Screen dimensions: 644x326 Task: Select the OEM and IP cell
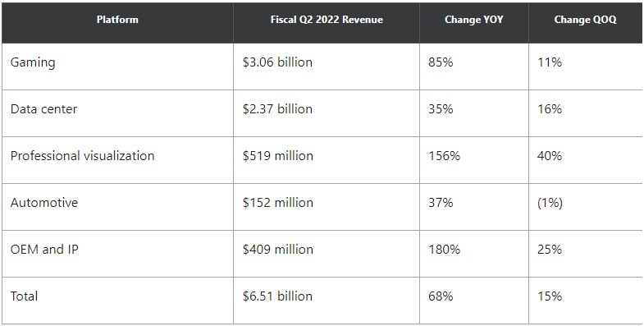[44, 250]
